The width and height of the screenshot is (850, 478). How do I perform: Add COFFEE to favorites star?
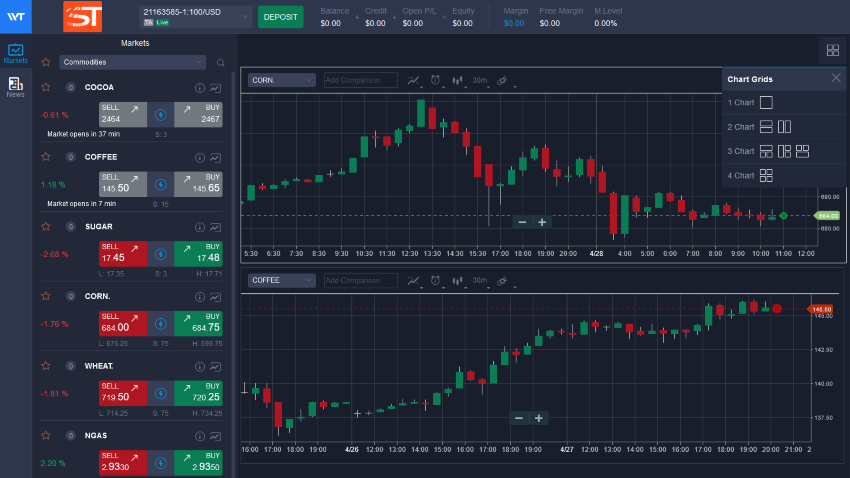[x=46, y=157]
